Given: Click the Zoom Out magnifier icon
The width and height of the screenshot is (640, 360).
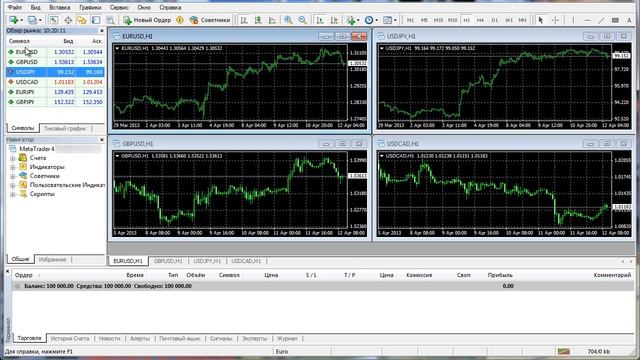Looking at the screenshot, I should [302, 20].
